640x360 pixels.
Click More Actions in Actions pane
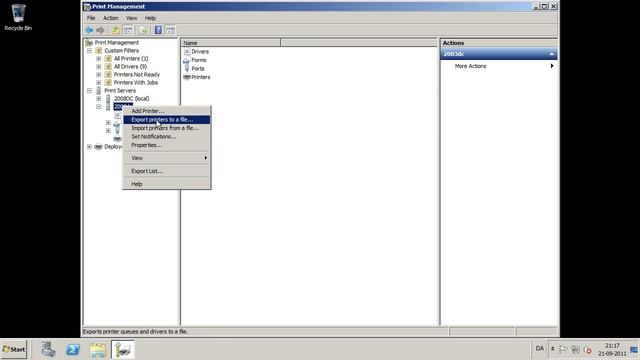click(x=470, y=66)
